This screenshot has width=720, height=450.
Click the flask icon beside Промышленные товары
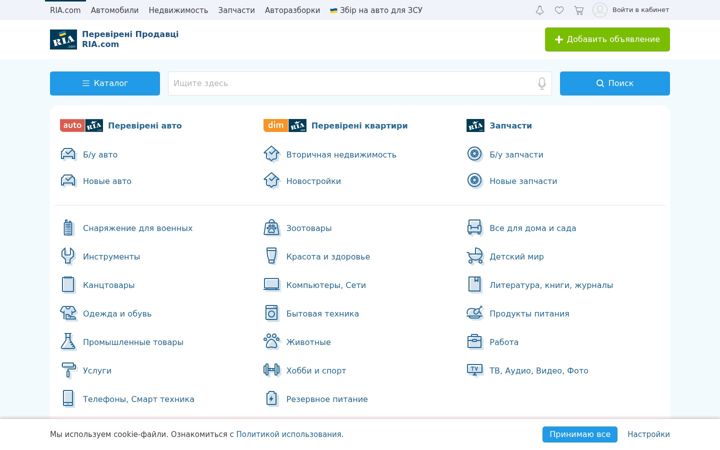(x=68, y=341)
